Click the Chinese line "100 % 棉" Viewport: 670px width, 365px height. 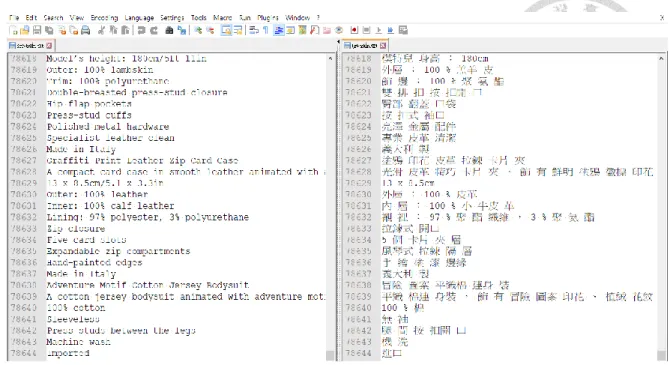pyautogui.click(x=403, y=308)
